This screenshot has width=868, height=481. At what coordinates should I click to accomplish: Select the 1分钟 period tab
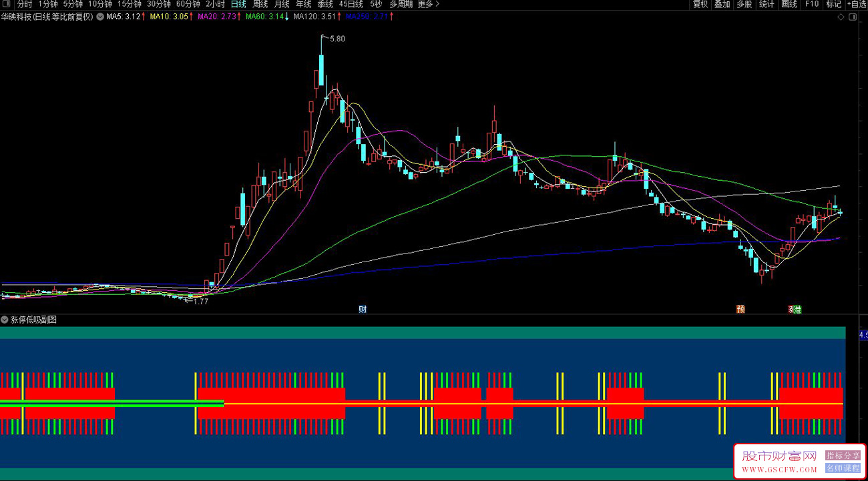pyautogui.click(x=48, y=4)
